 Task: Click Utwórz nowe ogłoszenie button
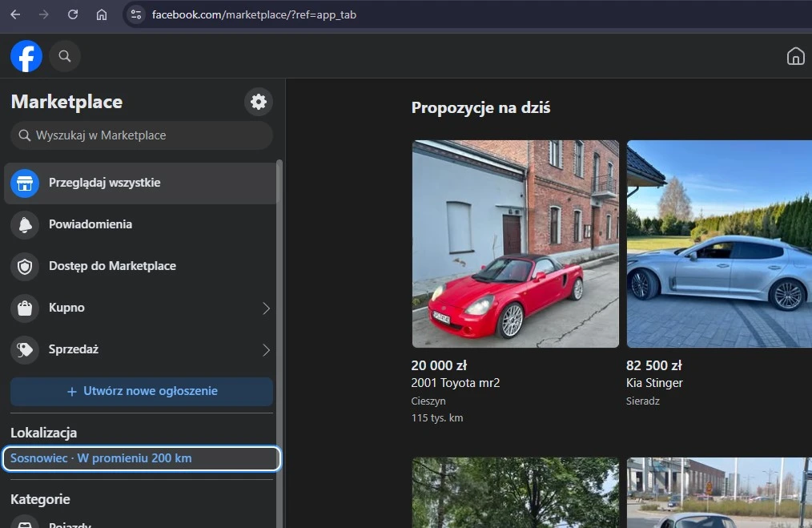click(x=142, y=391)
